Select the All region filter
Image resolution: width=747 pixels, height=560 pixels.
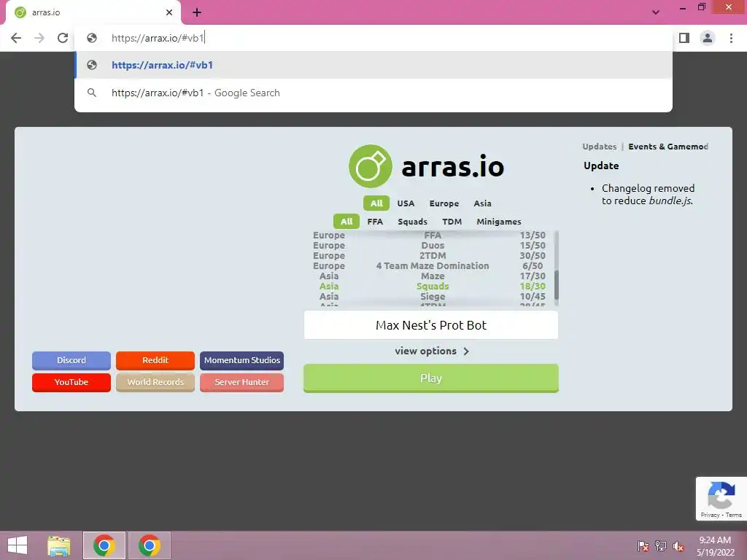coord(376,203)
